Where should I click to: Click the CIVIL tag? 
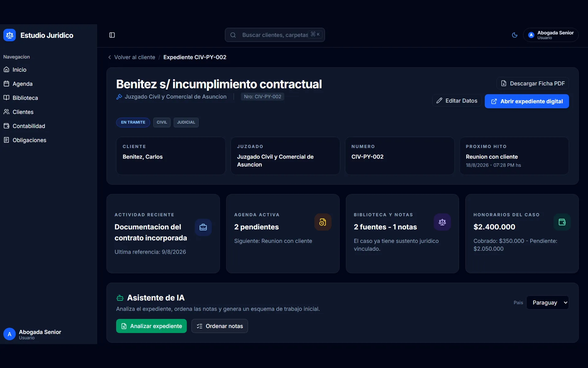point(162,122)
